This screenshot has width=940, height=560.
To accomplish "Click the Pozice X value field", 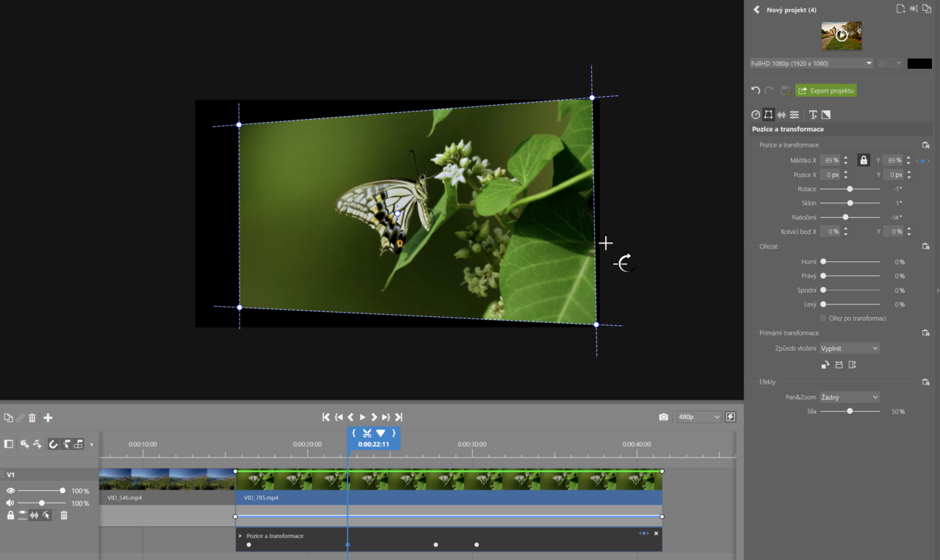I will point(830,175).
